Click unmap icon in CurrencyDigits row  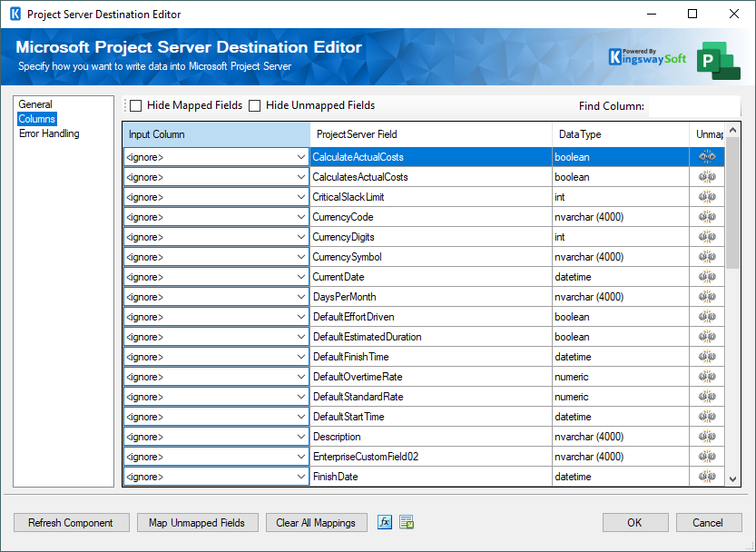707,237
